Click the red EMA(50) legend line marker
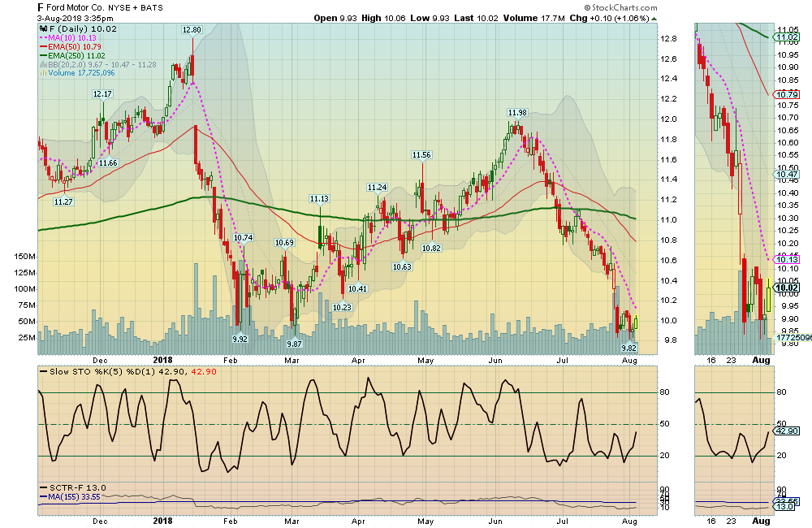 (45, 48)
